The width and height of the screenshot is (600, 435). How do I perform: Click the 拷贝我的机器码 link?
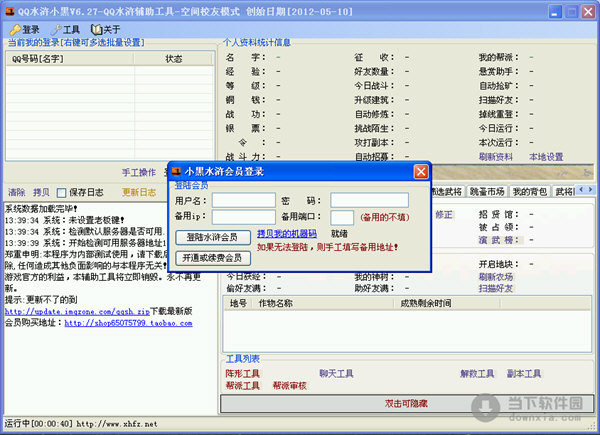(287, 233)
